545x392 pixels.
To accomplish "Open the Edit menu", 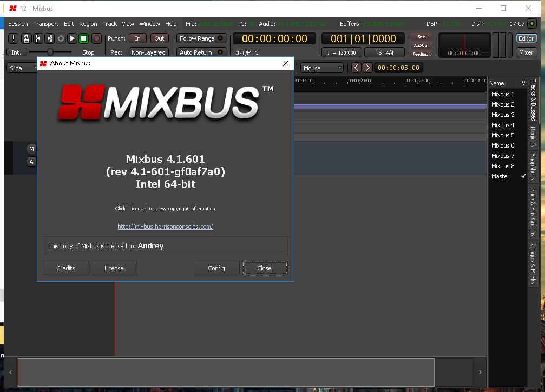I will pyautogui.click(x=69, y=24).
